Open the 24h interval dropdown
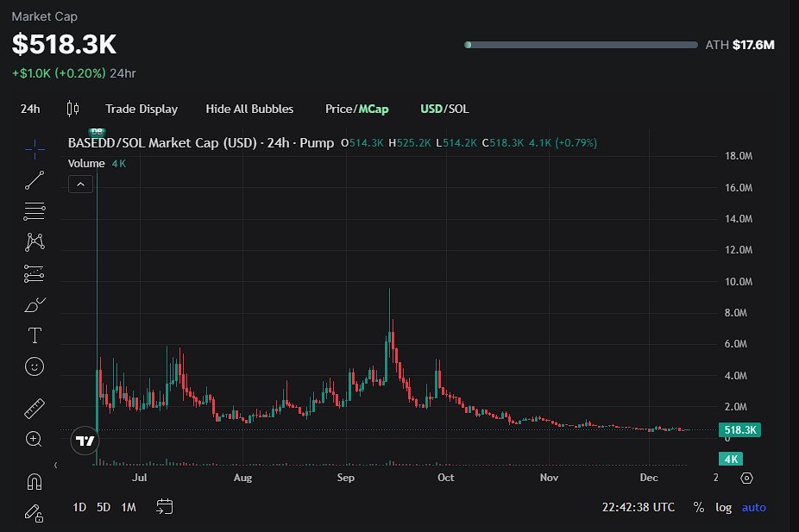 [x=30, y=109]
